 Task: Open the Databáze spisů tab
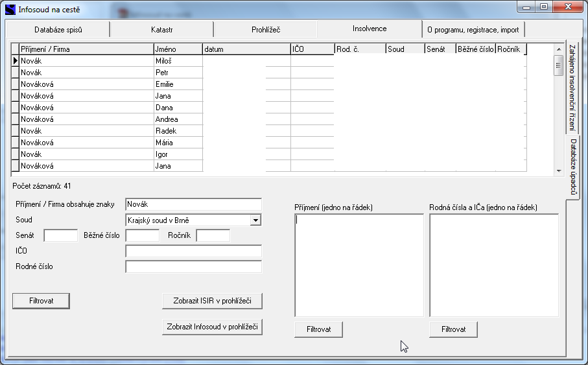pos(58,30)
